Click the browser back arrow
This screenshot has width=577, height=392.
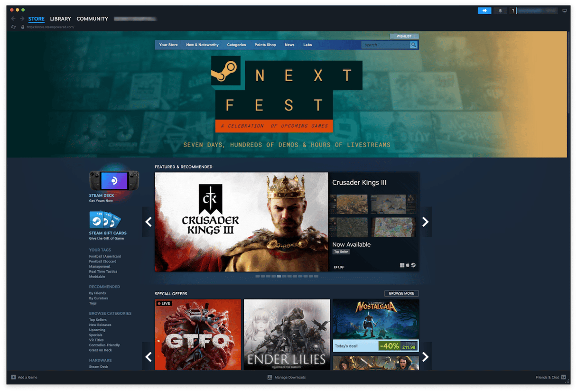click(13, 19)
